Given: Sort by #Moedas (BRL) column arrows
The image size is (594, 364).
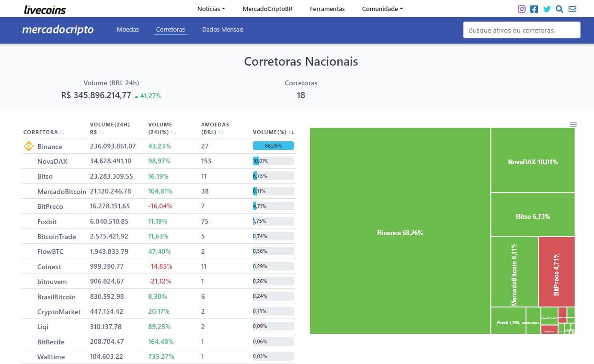Looking at the screenshot, I should coord(221,132).
